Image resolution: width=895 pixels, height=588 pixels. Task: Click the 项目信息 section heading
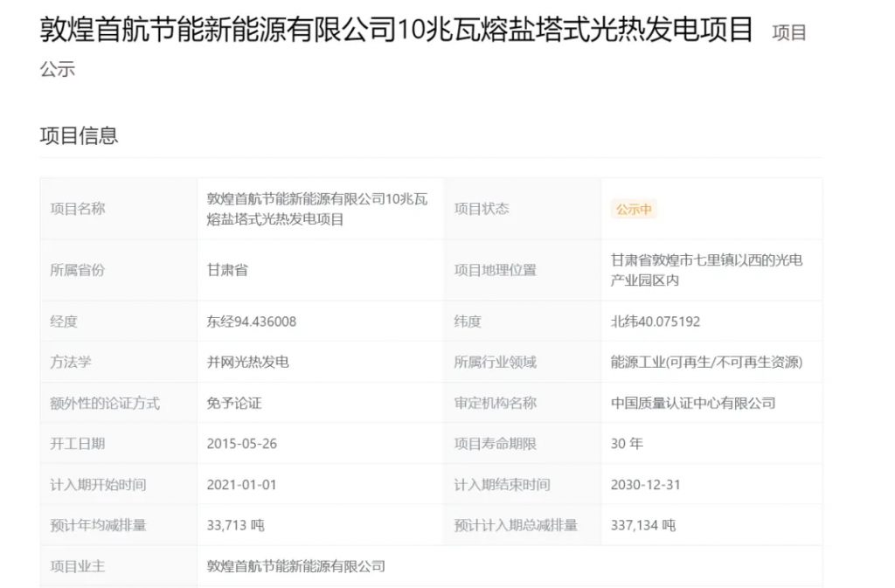coord(79,136)
